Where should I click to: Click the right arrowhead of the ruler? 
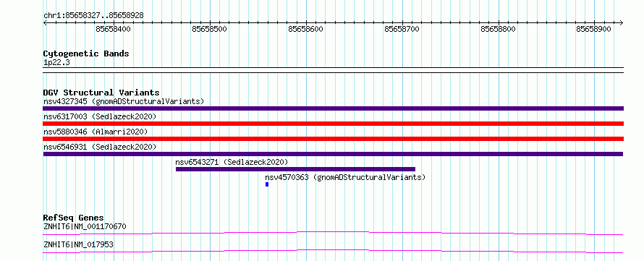coord(621,22)
